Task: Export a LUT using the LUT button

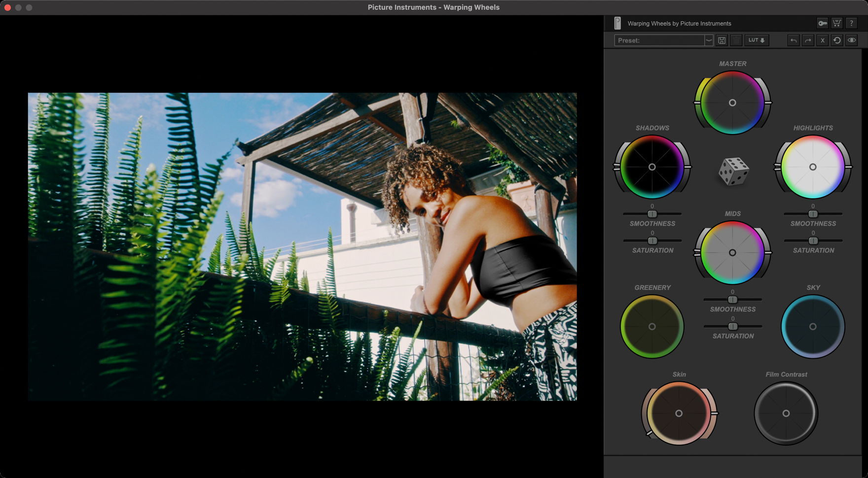Action: [x=757, y=40]
